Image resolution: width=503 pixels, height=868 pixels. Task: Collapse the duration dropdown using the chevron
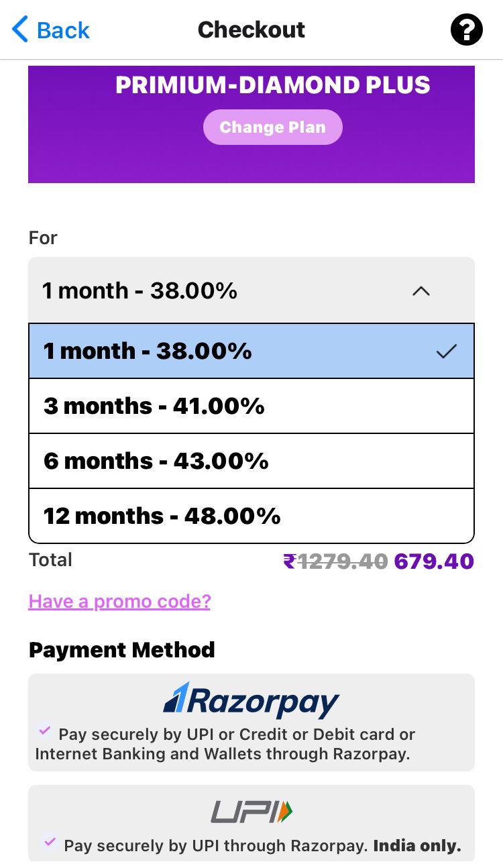(x=421, y=291)
